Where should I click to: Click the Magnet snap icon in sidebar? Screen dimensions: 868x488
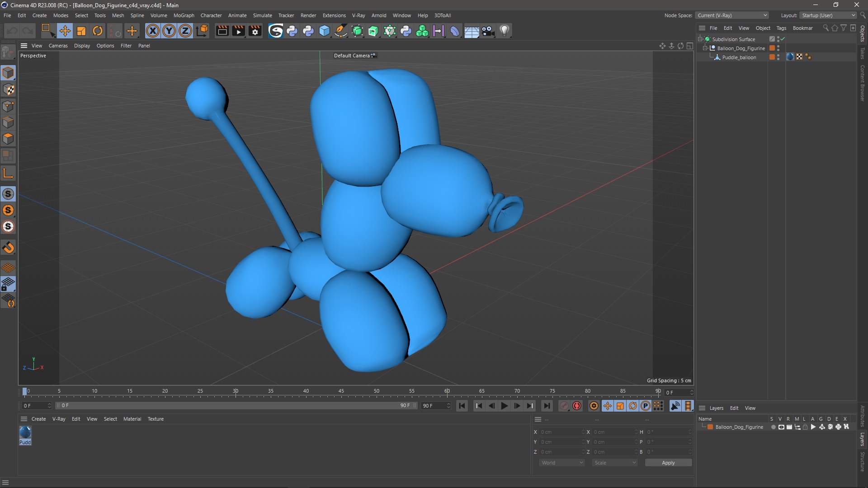[8, 248]
